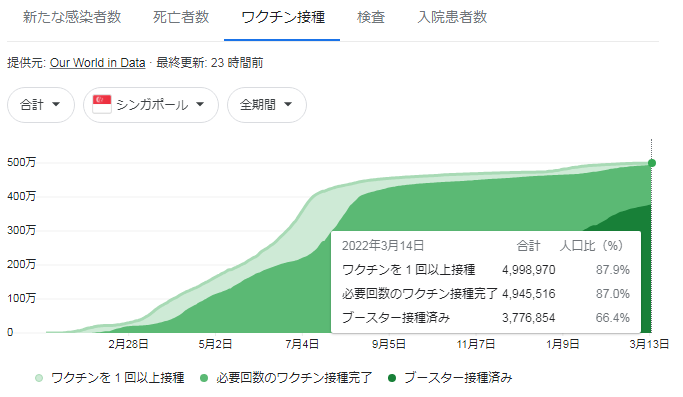Click the 必要回数のワクチン接種完了 legend text
The height and width of the screenshot is (397, 683).
(294, 378)
